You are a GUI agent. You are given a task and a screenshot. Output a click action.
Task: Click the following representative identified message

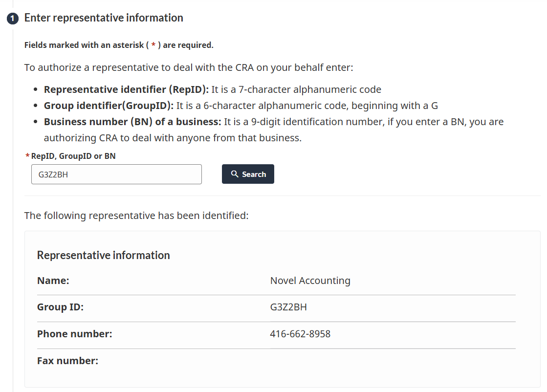pos(136,216)
